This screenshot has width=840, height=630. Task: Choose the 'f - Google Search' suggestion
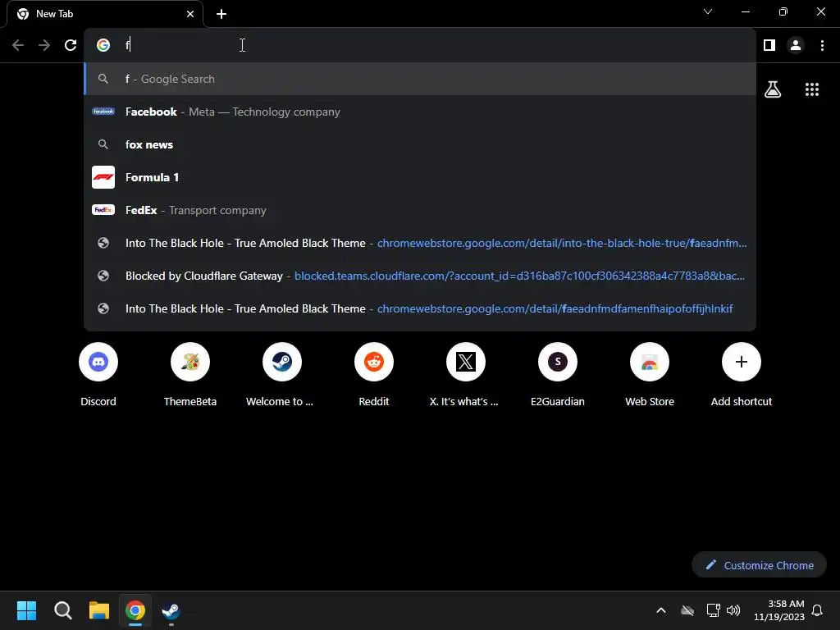coord(420,79)
